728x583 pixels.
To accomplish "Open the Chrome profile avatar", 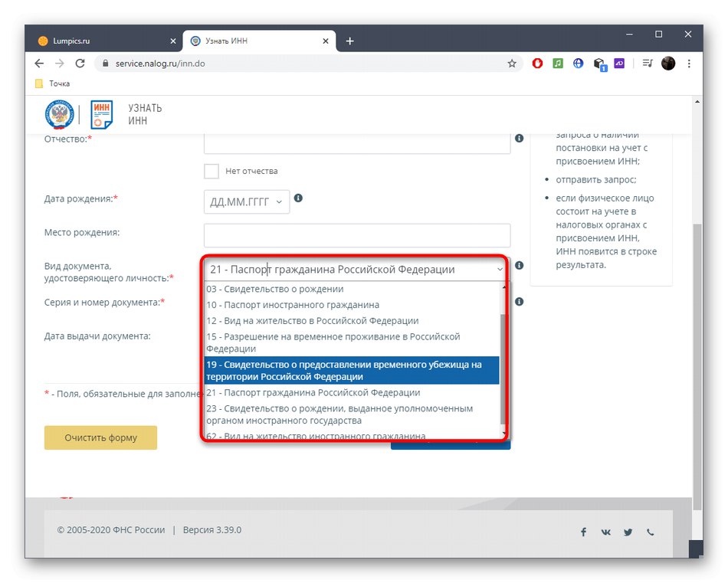I will coord(668,63).
